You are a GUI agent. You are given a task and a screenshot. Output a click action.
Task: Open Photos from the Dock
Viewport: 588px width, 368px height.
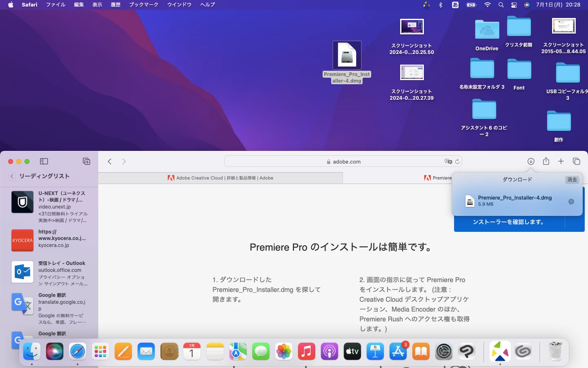coord(283,352)
